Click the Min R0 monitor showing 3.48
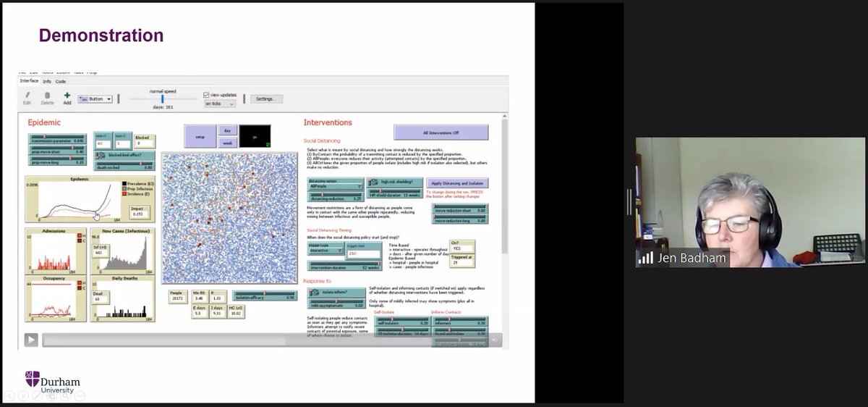The height and width of the screenshot is (407, 868). [x=200, y=297]
